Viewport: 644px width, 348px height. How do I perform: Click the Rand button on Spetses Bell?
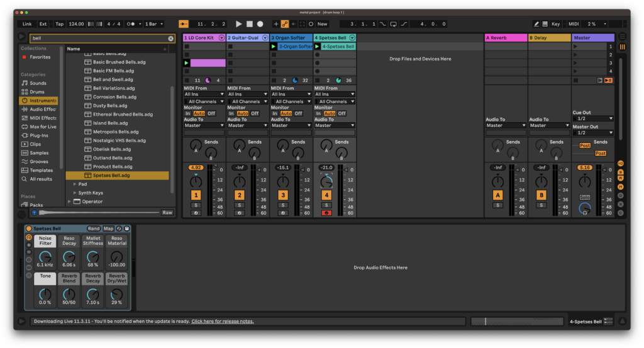coord(93,228)
